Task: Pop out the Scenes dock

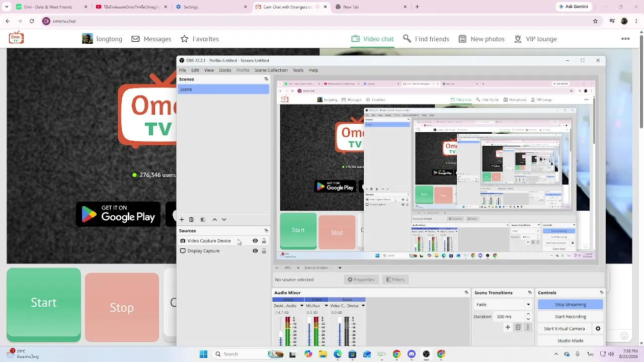Action: [266, 79]
